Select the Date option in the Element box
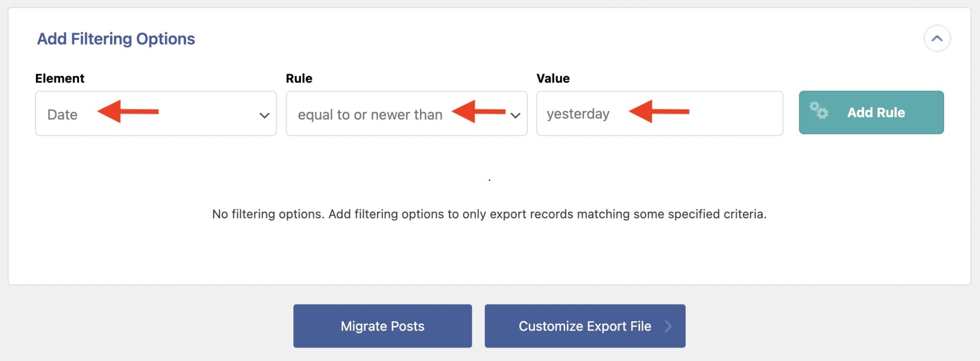980x361 pixels. click(63, 114)
